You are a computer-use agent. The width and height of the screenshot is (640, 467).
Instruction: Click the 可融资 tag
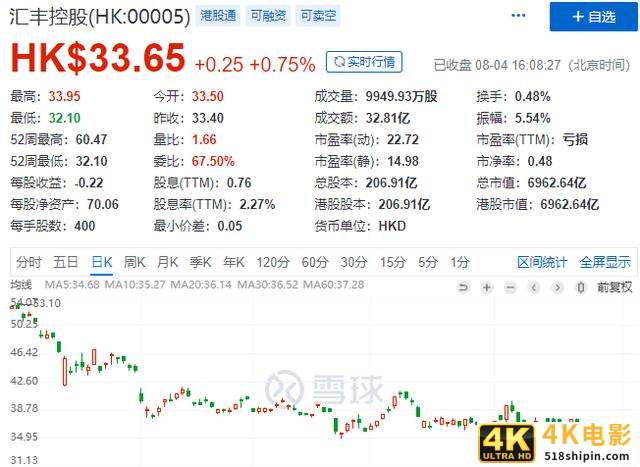(x=268, y=16)
